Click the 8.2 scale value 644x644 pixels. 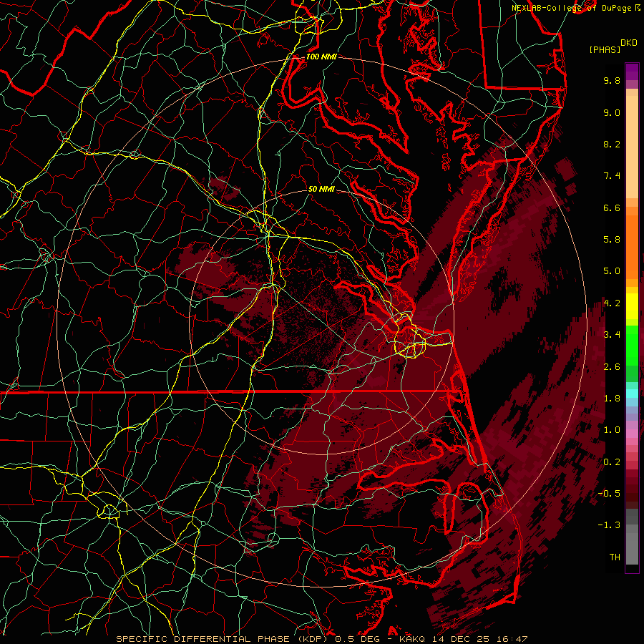612,144
